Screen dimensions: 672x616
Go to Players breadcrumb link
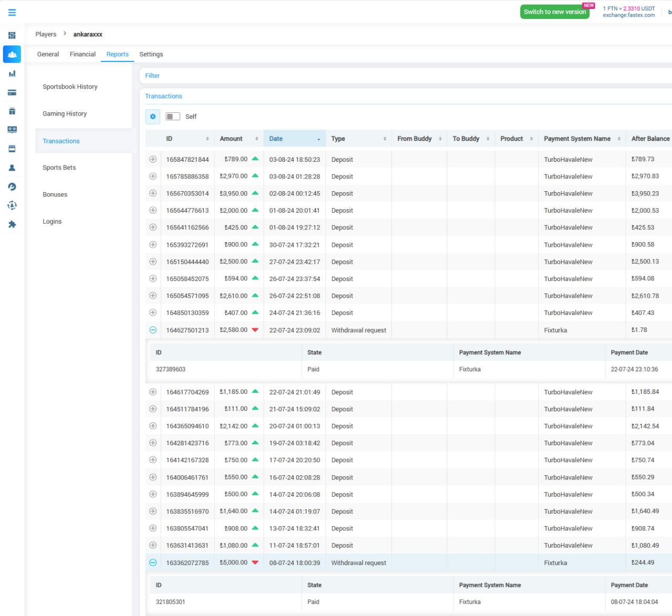point(46,34)
